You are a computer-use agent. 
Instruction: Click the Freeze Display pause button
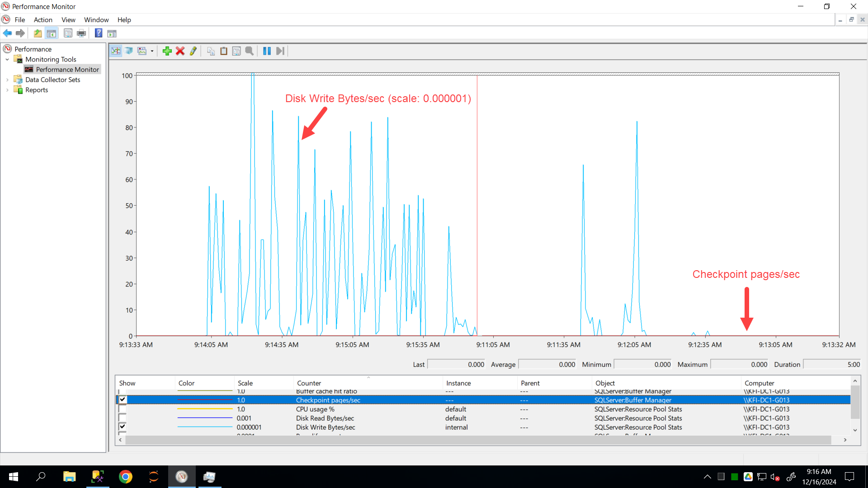(267, 51)
